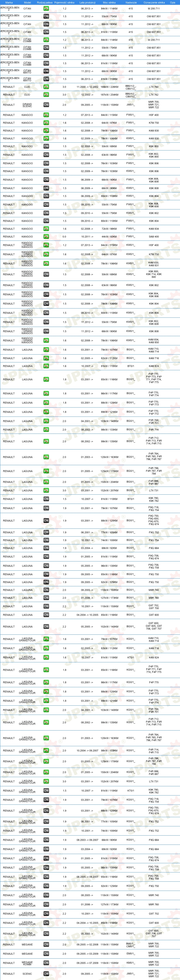Click the Pojemność silnika column header
This screenshot has height=980, width=180.
click(64, 2)
